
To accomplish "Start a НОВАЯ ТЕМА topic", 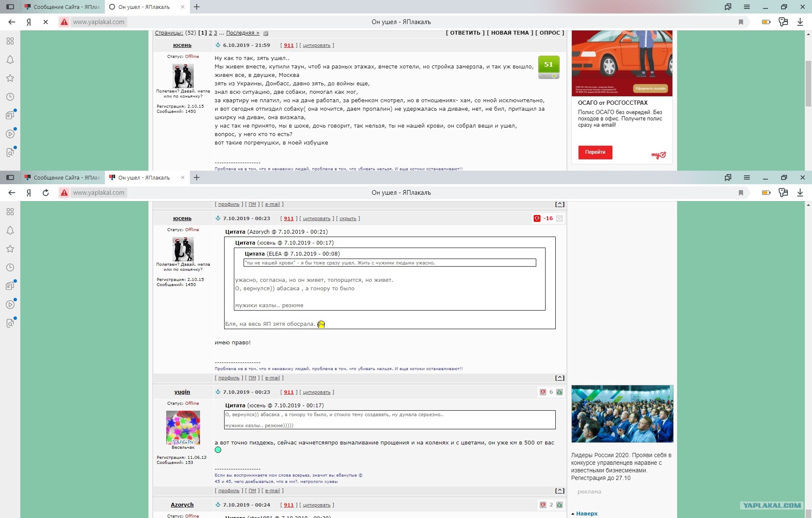I will click(x=510, y=33).
